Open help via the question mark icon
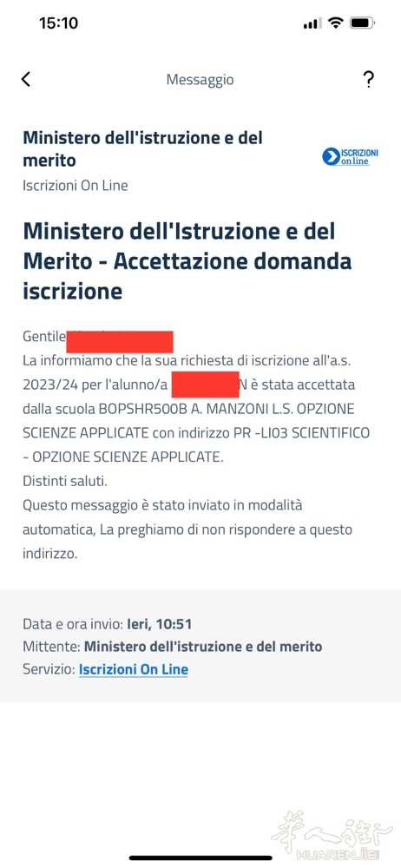Image resolution: width=401 pixels, height=868 pixels. tap(368, 79)
